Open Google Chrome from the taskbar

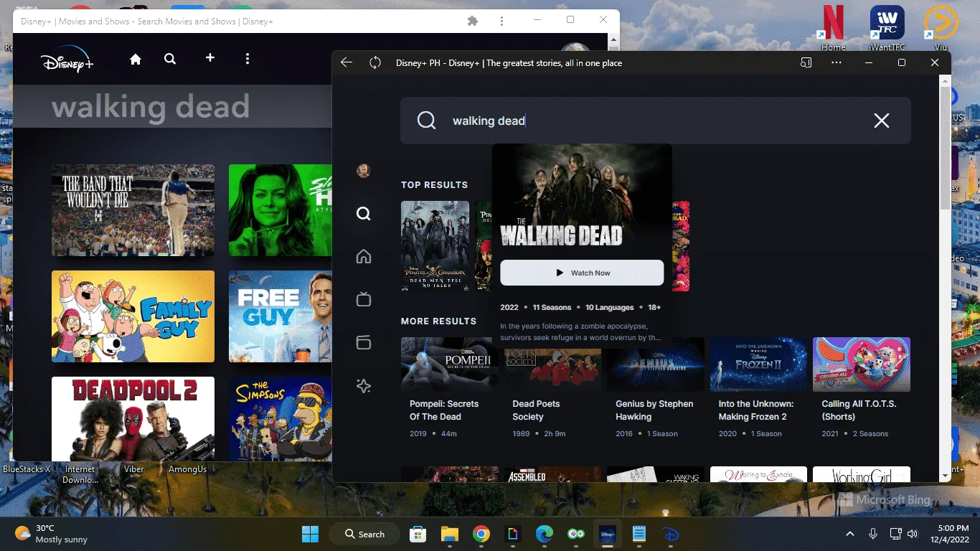(x=481, y=534)
